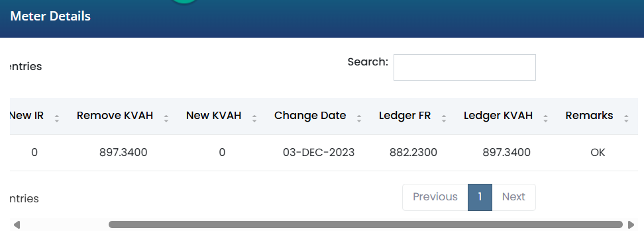Select the Change Date column header
Image resolution: width=644 pixels, height=242 pixels.
pos(310,116)
